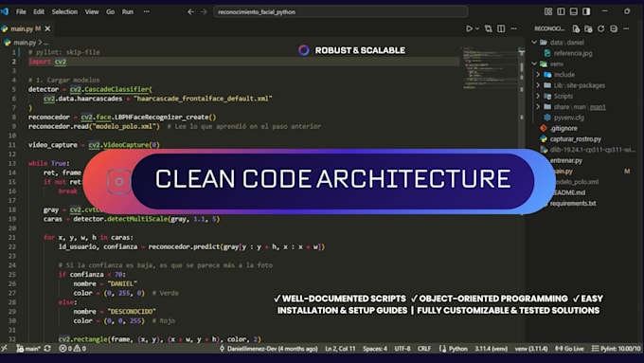Show more menu bar items via ellipsis
Viewport: 644px width, 363px height.
146,11
